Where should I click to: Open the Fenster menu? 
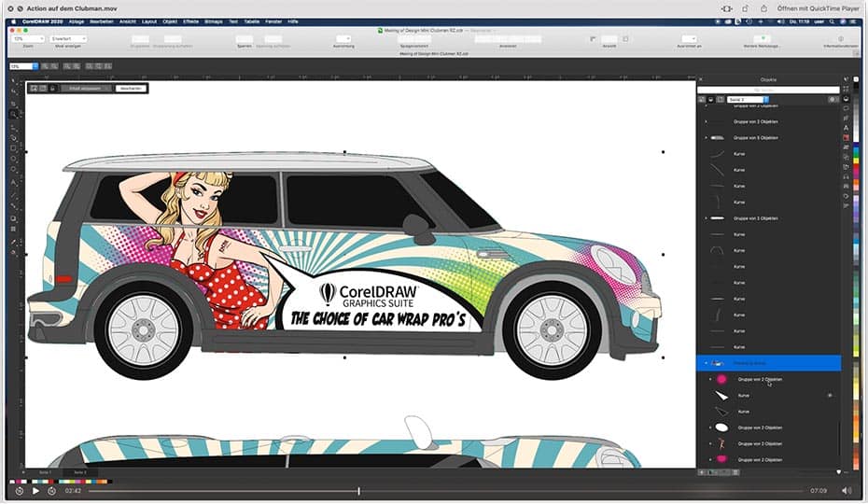273,21
